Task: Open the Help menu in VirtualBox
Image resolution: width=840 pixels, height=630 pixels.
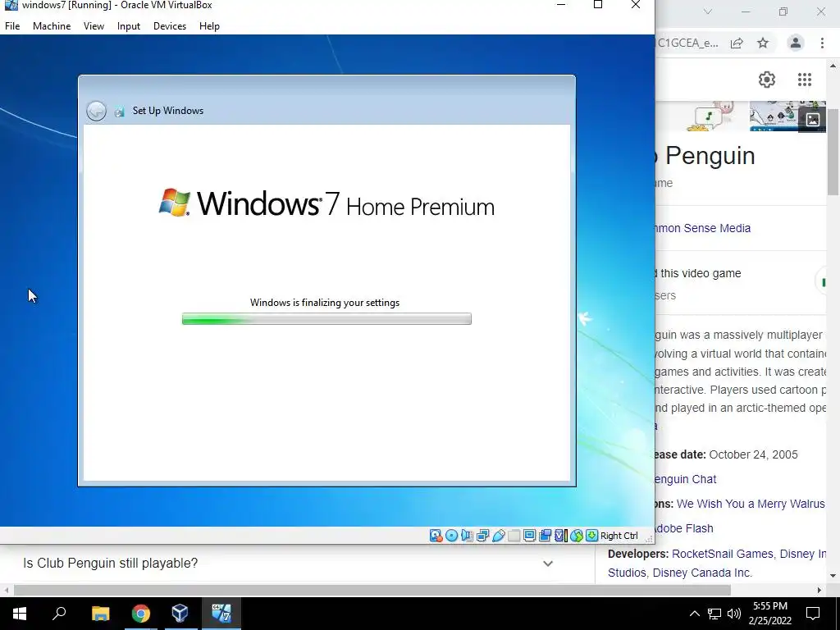Action: point(209,25)
